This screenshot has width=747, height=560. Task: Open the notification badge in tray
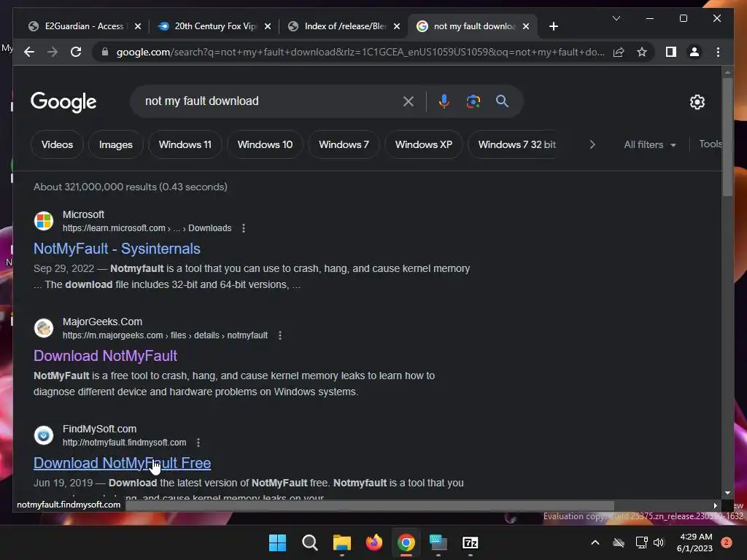tap(726, 542)
